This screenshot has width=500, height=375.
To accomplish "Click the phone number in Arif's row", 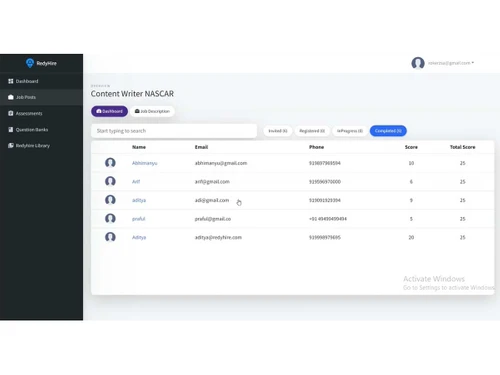I will pos(325,182).
